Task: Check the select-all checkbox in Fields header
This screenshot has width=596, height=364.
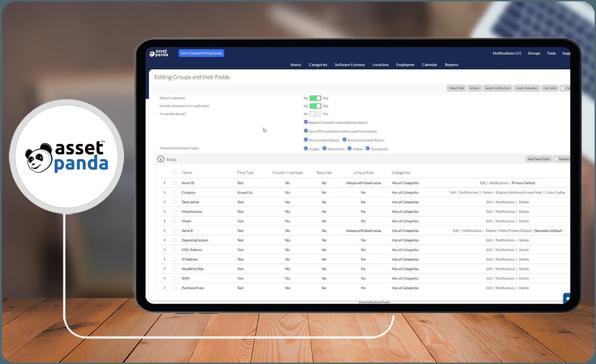Action: [x=174, y=173]
